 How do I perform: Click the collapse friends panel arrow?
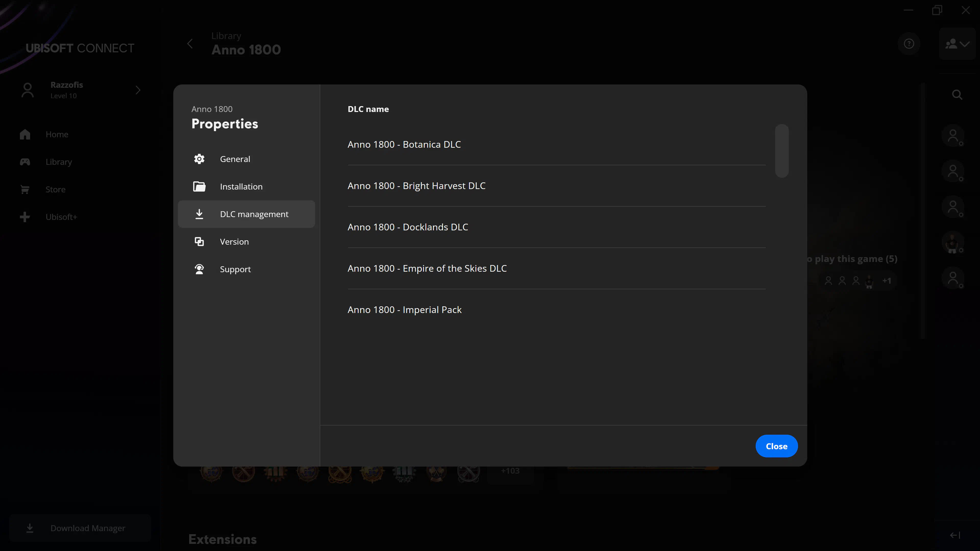[x=955, y=535]
